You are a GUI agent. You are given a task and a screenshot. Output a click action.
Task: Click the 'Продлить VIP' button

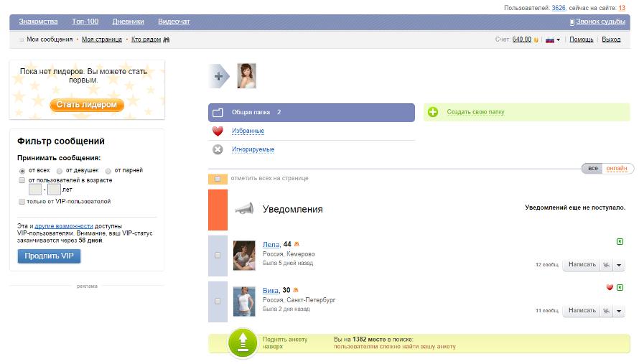pos(49,256)
